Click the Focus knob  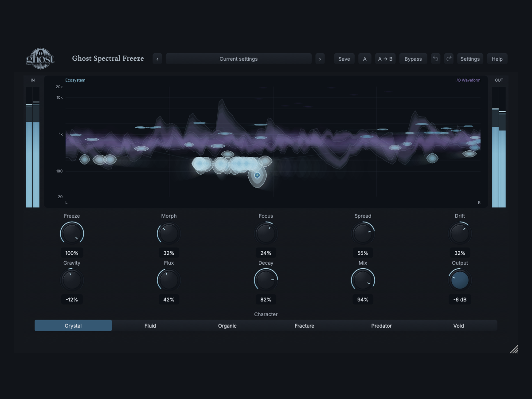(x=266, y=233)
